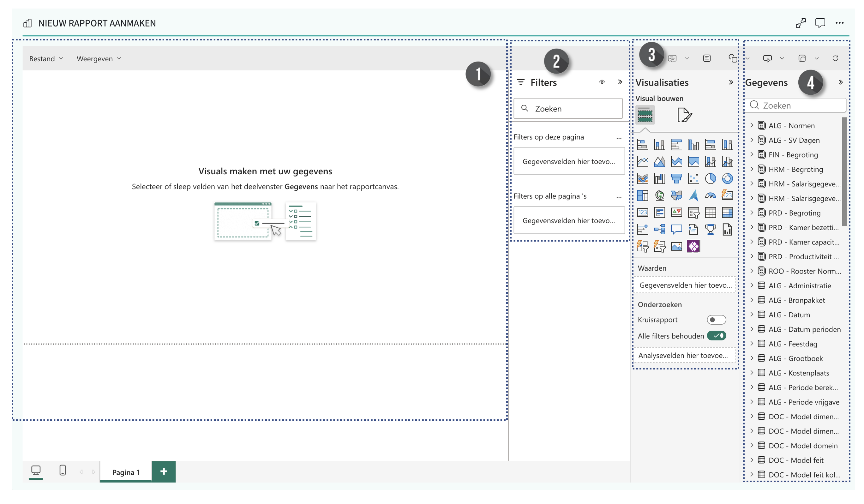Open the format visual pen icon
This screenshot has width=864, height=504.
[684, 115]
